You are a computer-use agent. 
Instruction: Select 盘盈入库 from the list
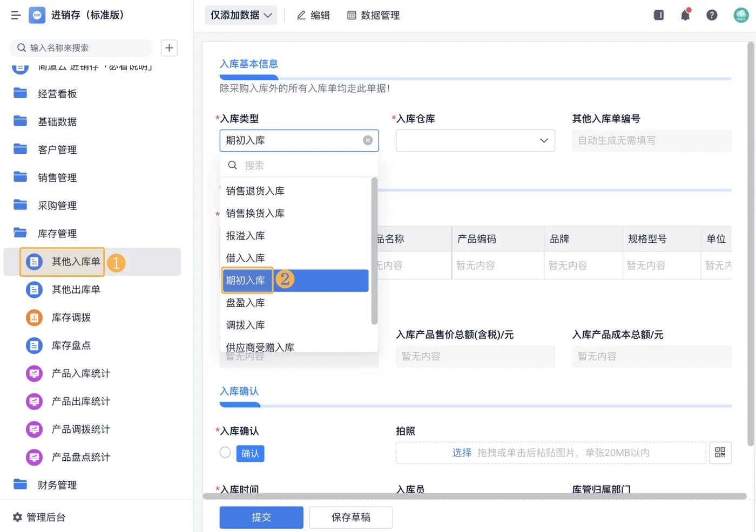pyautogui.click(x=245, y=303)
